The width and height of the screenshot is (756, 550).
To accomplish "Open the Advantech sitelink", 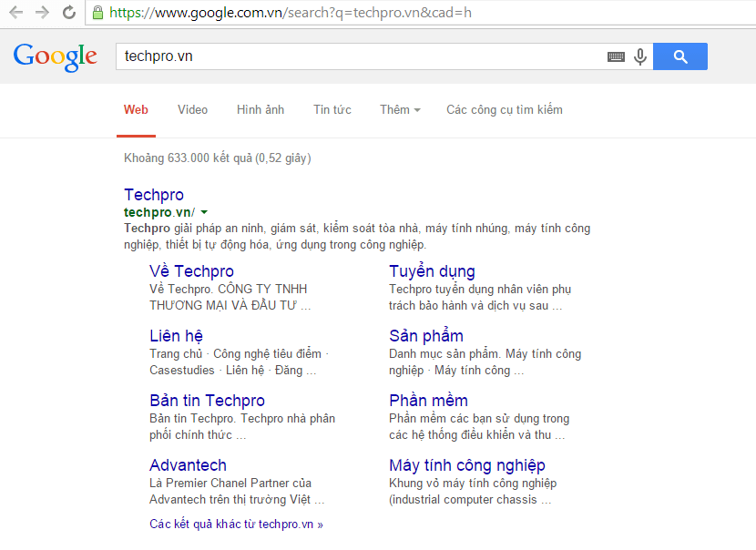I will pos(188,465).
